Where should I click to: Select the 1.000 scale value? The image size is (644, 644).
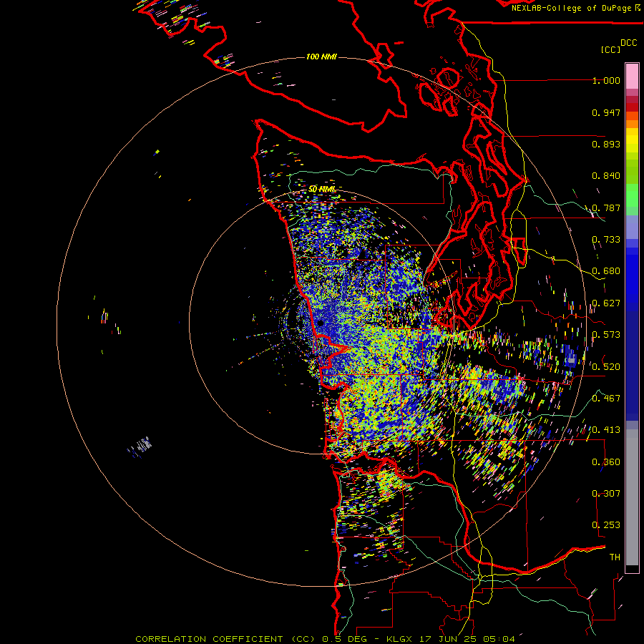pyautogui.click(x=606, y=80)
